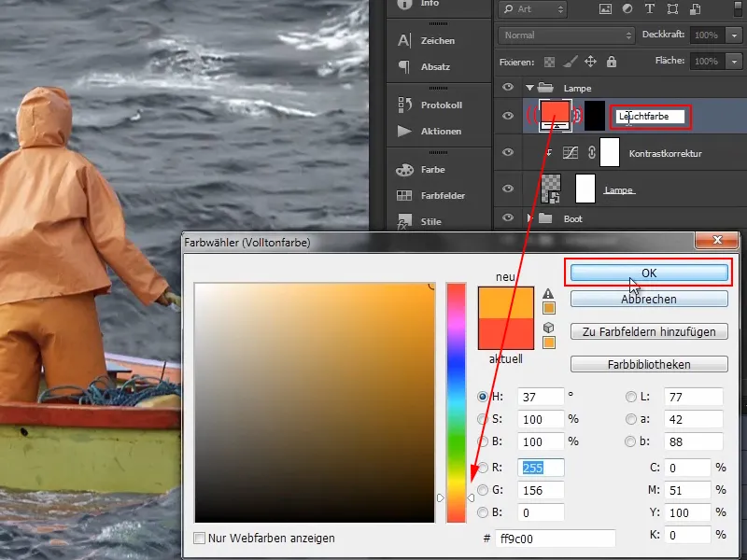Select the Lampe smart object layer thumbnail
747x560 pixels.
coord(551,189)
